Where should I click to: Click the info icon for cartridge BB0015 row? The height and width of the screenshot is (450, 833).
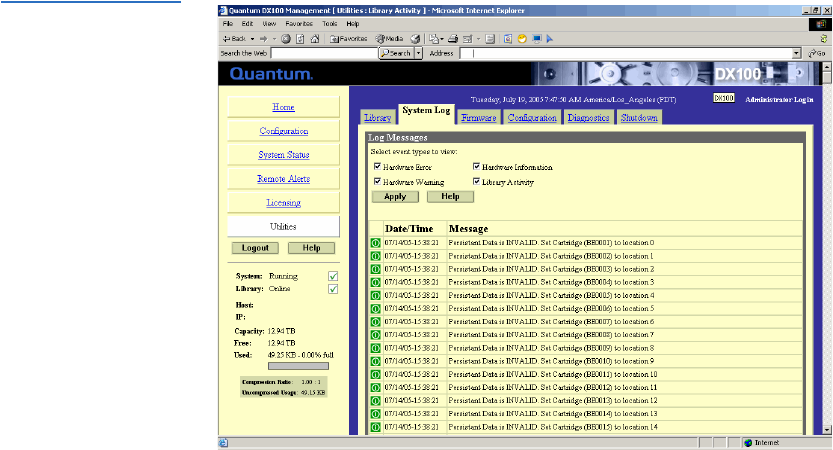[376, 427]
